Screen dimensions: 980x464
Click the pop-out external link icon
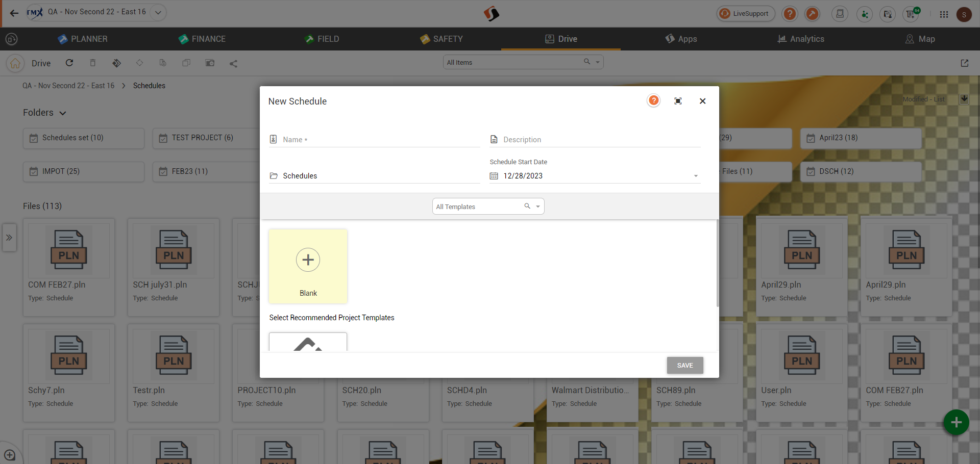click(964, 63)
